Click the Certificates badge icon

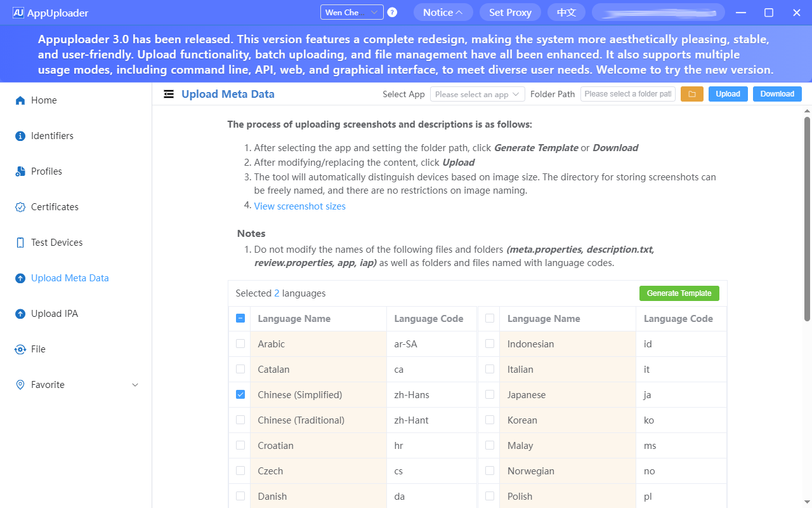point(20,207)
